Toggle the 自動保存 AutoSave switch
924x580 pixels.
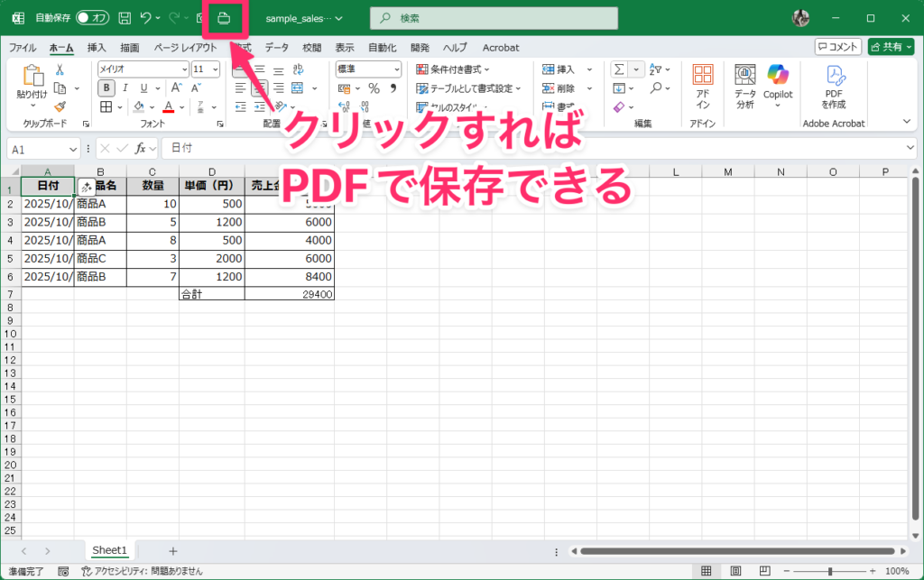pos(92,18)
